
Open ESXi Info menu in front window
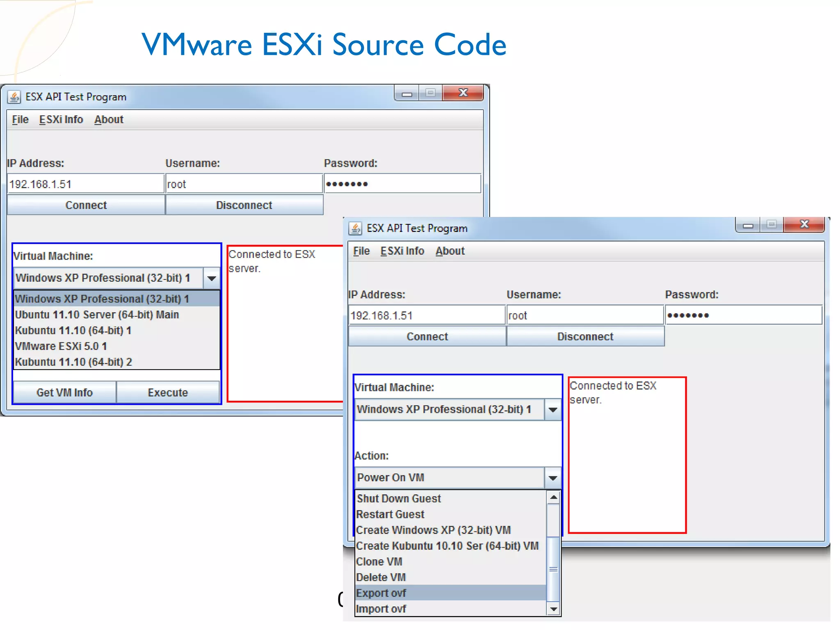point(402,251)
